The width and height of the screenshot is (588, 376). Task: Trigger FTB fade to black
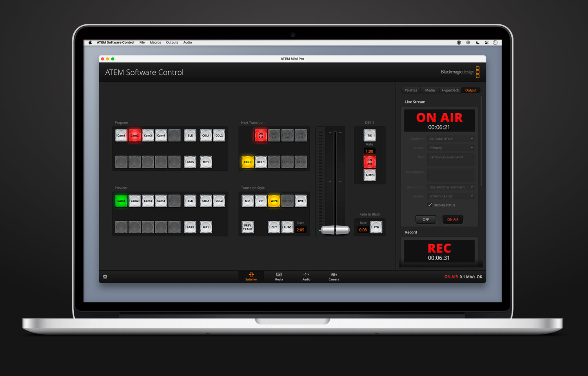point(376,227)
